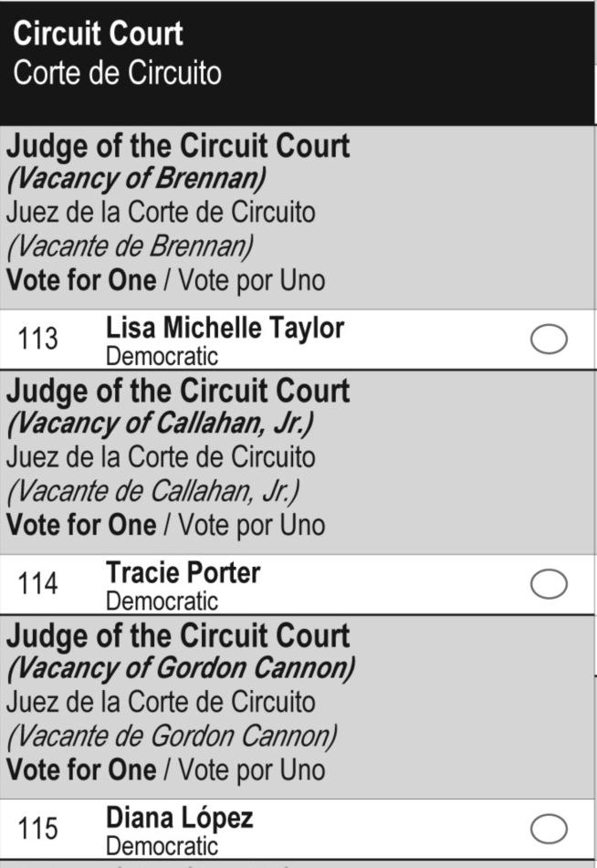Mark the oval beside Tracie Porter
The width and height of the screenshot is (597, 868).
point(549,584)
